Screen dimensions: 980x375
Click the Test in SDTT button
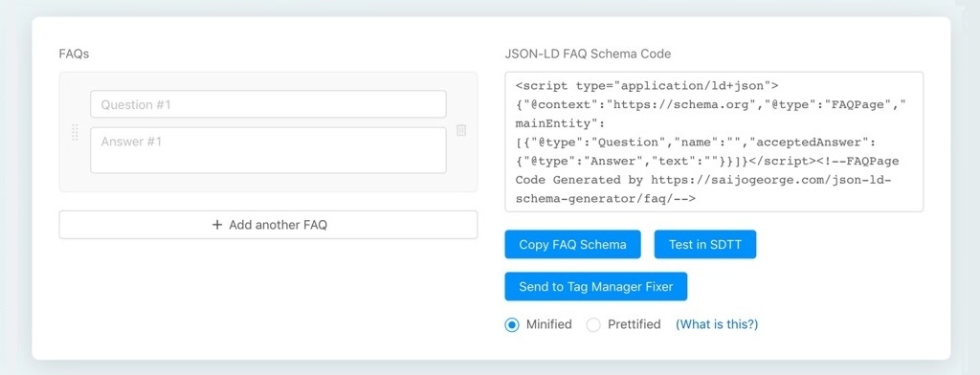pos(705,244)
